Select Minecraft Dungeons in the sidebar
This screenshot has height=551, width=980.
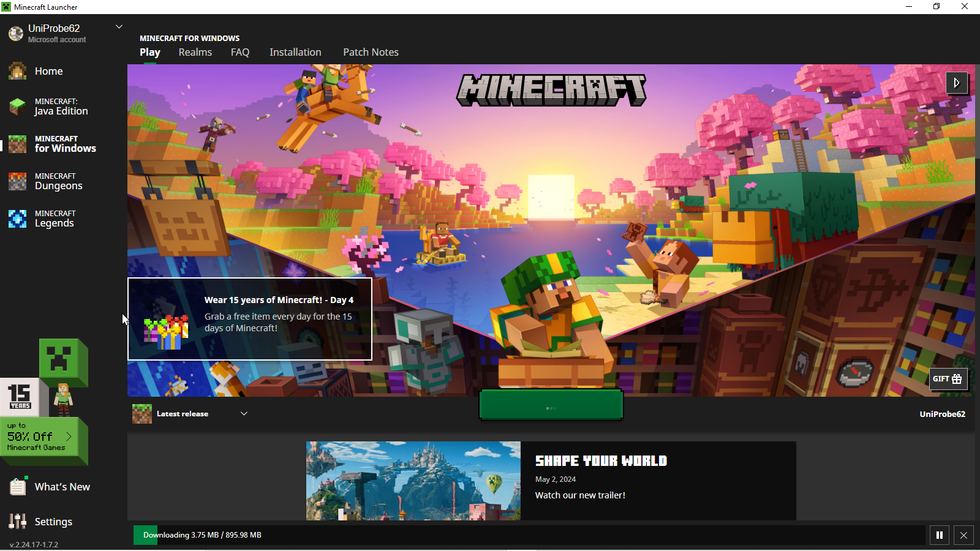(58, 181)
